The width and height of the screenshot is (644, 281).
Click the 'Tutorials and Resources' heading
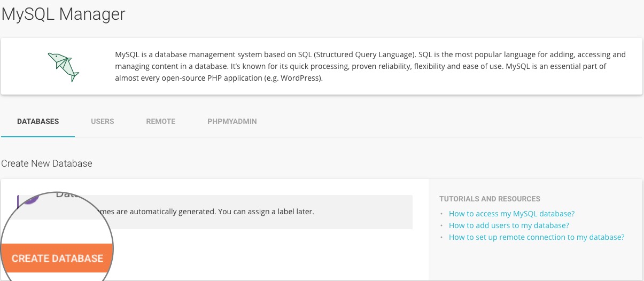pyautogui.click(x=490, y=199)
